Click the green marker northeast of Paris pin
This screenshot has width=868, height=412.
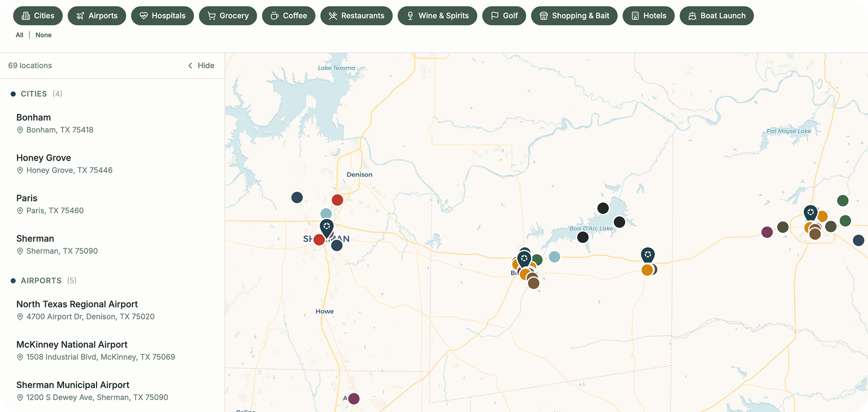click(x=843, y=201)
